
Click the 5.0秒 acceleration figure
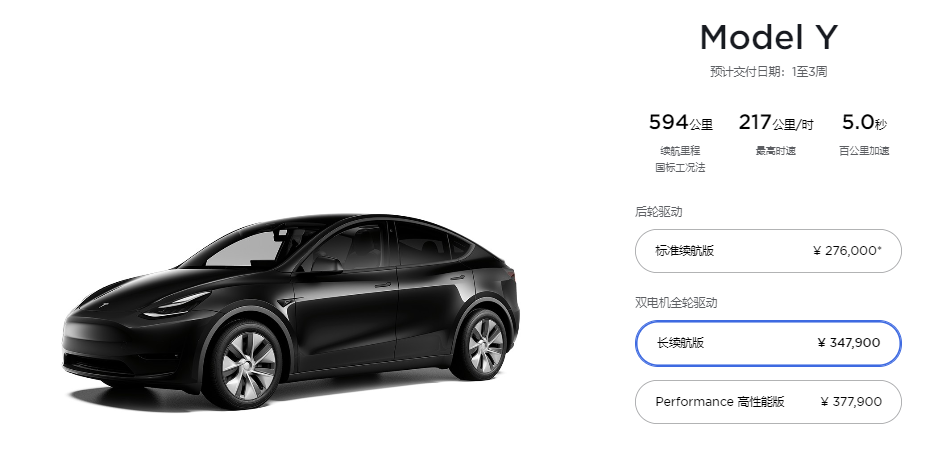(864, 123)
